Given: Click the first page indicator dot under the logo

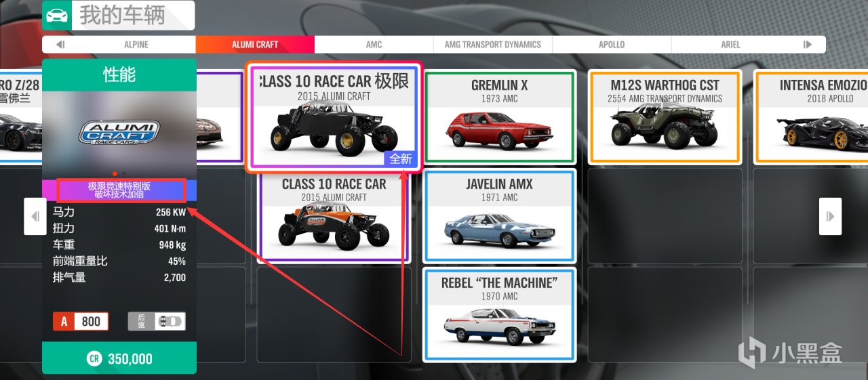Looking at the screenshot, I should 115,173.
